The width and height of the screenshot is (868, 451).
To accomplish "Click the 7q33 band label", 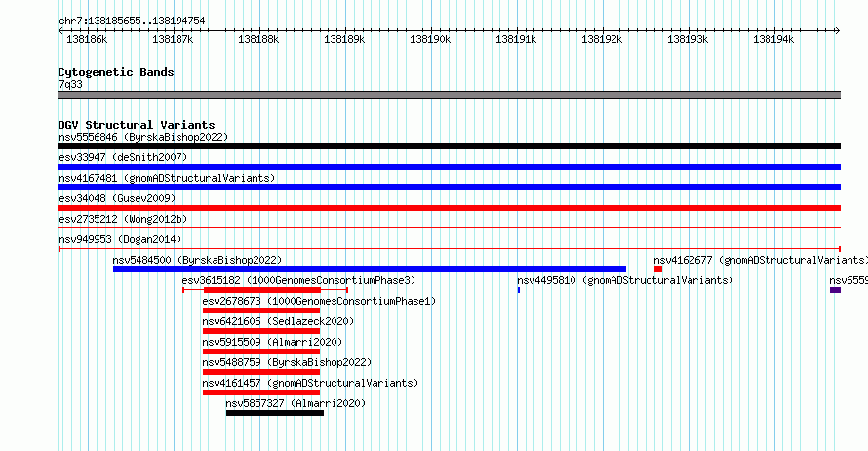I will click(70, 84).
